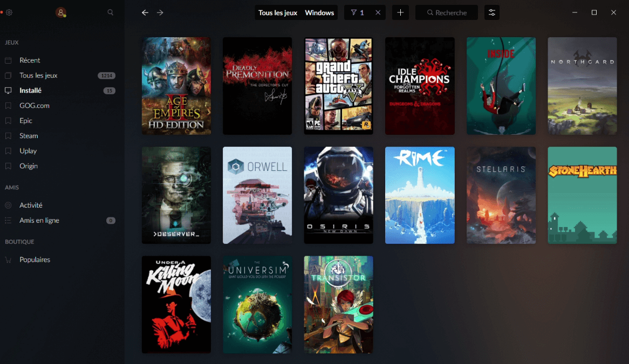Open the view options sliders icon
The image size is (629, 364).
(492, 12)
